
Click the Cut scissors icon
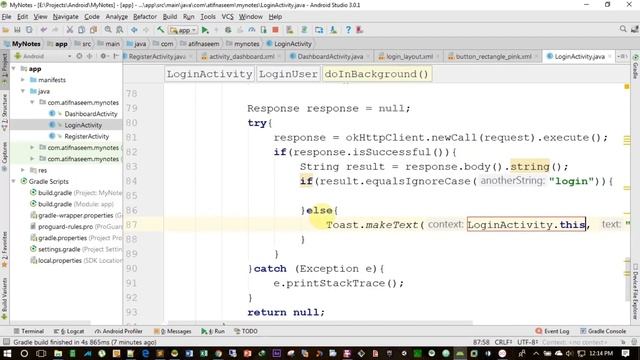(70, 30)
